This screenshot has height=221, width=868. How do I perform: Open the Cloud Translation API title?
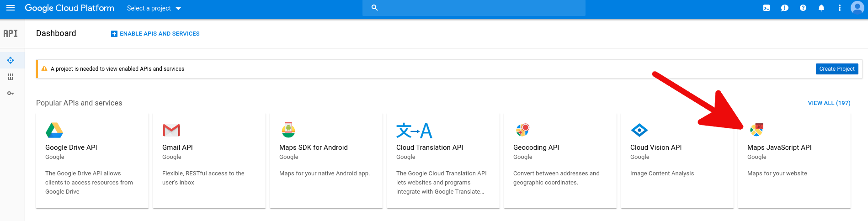(430, 147)
